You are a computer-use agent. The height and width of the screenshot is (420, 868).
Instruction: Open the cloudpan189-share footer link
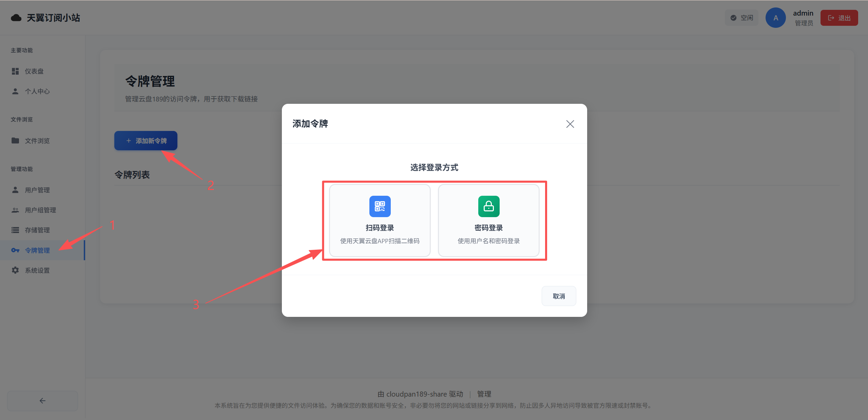click(416, 394)
